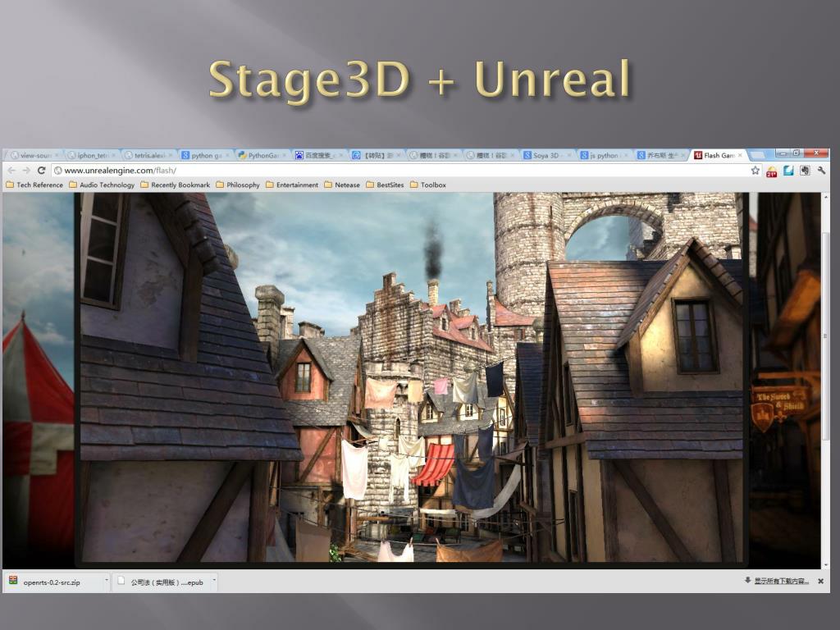Click the Unreal Flash demo town scene
This screenshot has height=630, width=840.
[x=412, y=377]
